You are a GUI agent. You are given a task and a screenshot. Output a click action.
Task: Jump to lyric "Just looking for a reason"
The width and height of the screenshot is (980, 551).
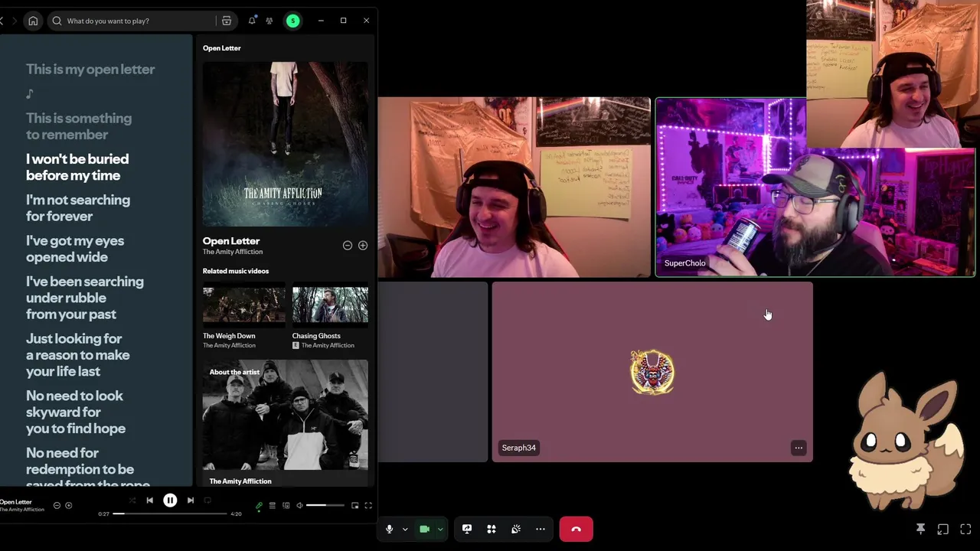[78, 355]
